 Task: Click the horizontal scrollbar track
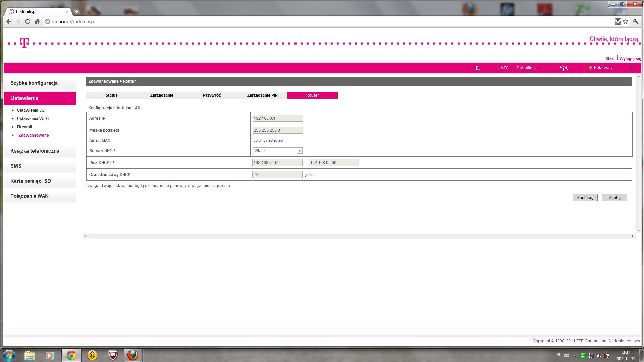tap(359, 236)
